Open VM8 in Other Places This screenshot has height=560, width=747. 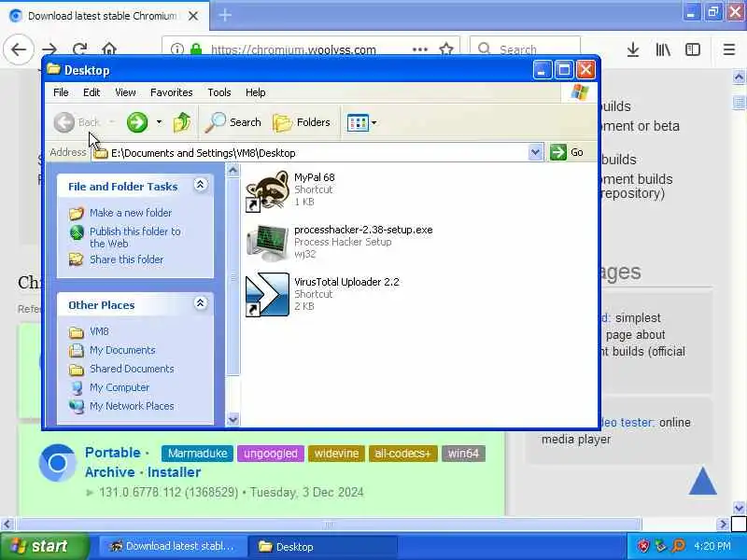point(99,331)
